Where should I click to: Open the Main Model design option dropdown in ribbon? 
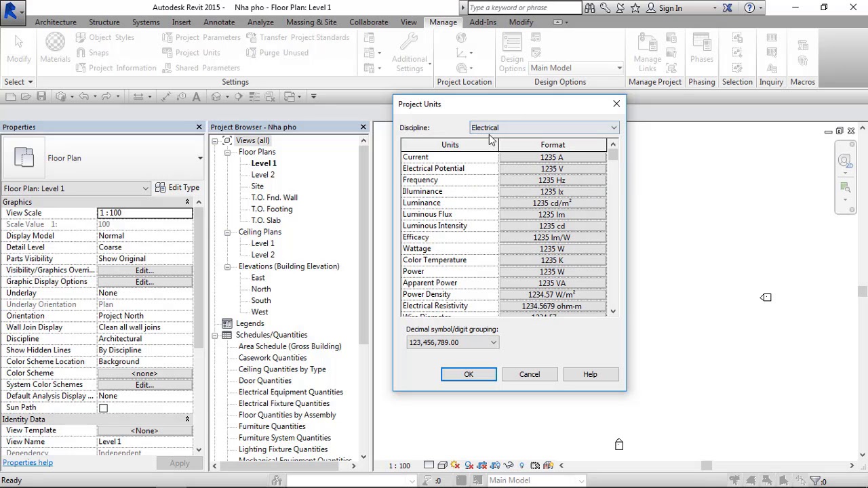(x=576, y=68)
